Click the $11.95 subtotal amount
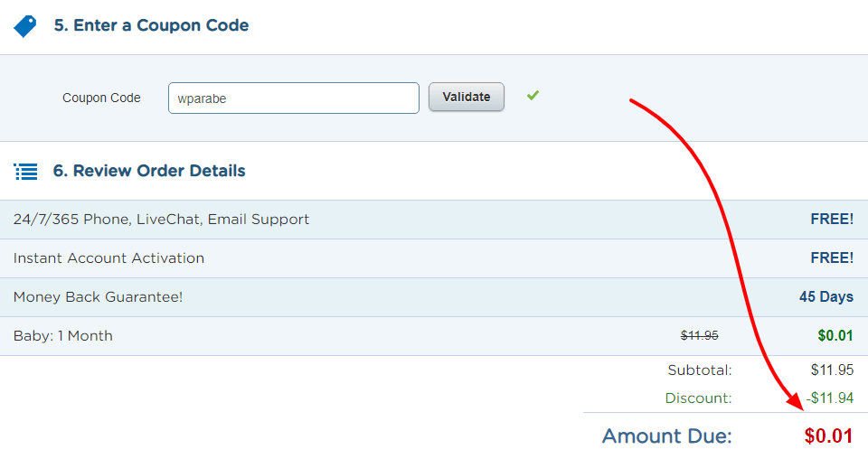 point(832,370)
